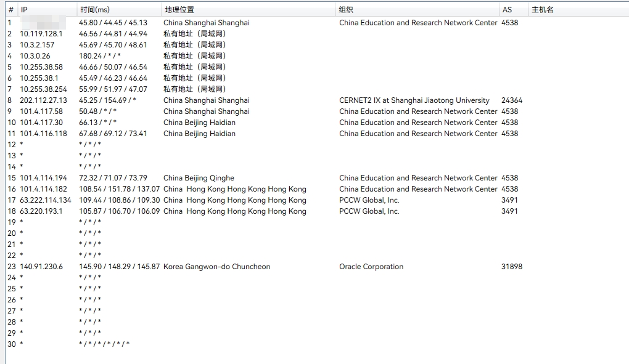Image resolution: width=629 pixels, height=364 pixels.
Task: Click the 组织 column header
Action: [346, 10]
